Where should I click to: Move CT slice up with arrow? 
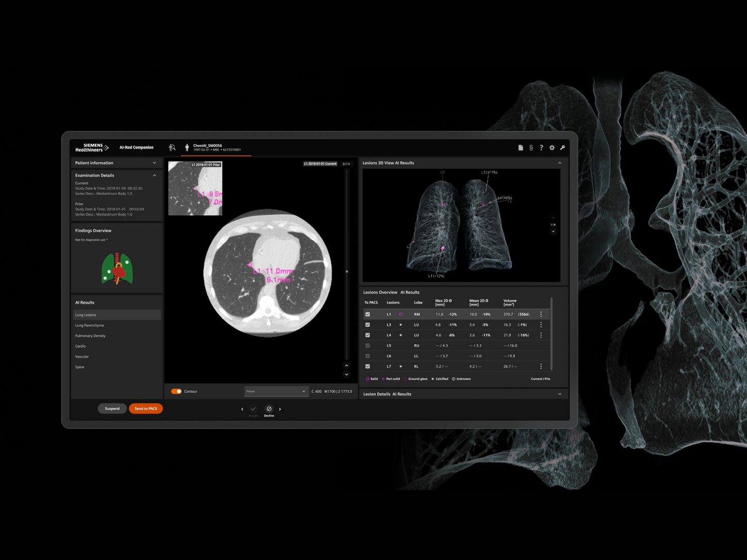coord(347,366)
